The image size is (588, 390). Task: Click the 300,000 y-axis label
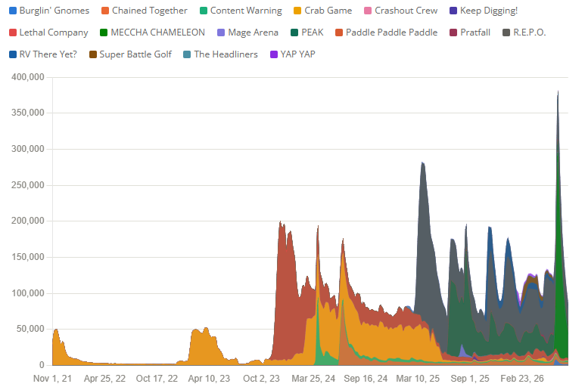click(28, 149)
